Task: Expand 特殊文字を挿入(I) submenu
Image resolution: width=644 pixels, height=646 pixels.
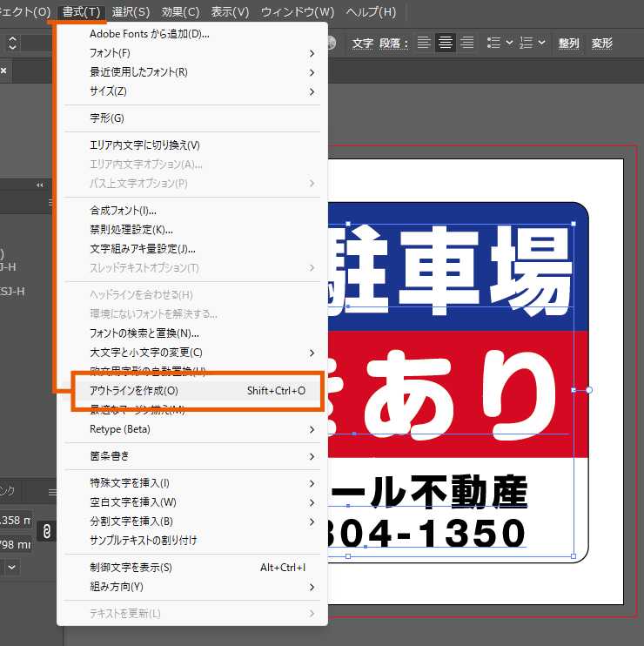Action: pos(191,483)
